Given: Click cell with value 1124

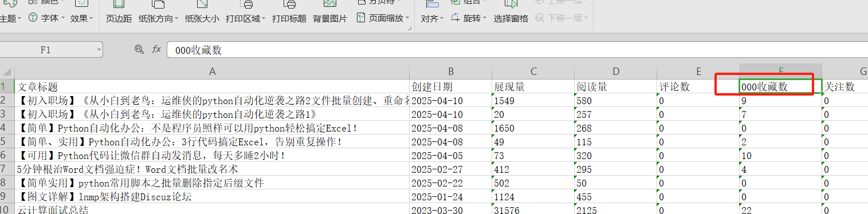Looking at the screenshot, I should click(x=533, y=196).
